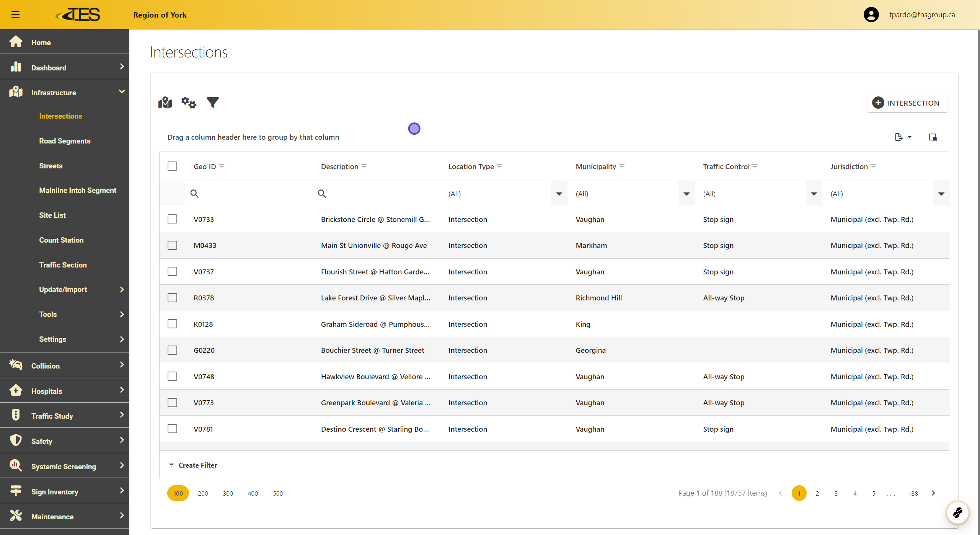Viewport: 980px width, 535px height.
Task: Click the column chooser icon
Action: pyautogui.click(x=933, y=137)
